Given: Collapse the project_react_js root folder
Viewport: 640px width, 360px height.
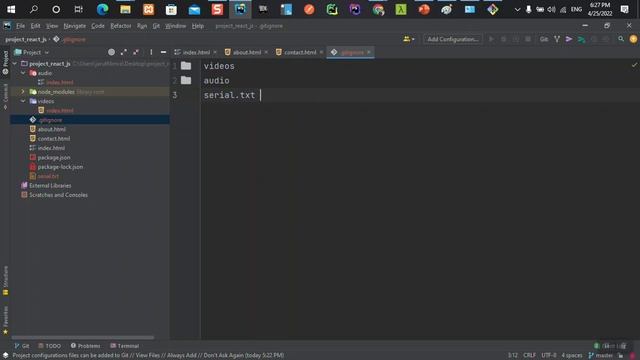Looking at the screenshot, I should 15,64.
